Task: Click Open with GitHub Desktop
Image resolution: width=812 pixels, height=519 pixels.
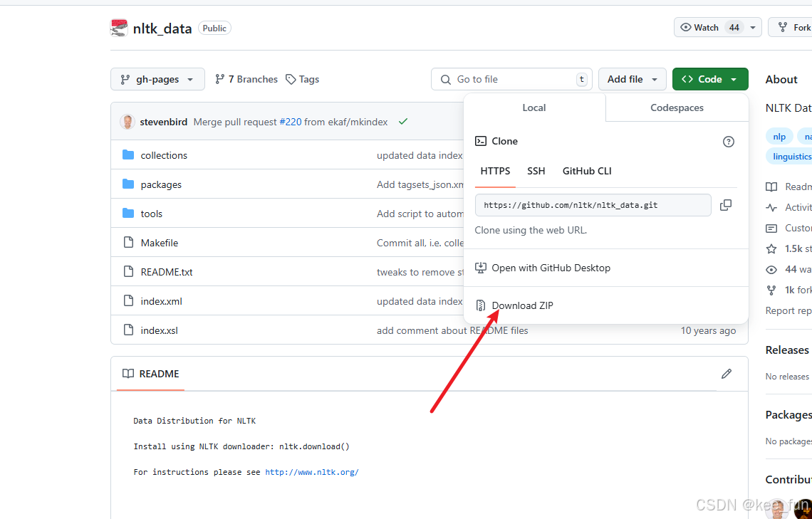Action: [x=551, y=268]
